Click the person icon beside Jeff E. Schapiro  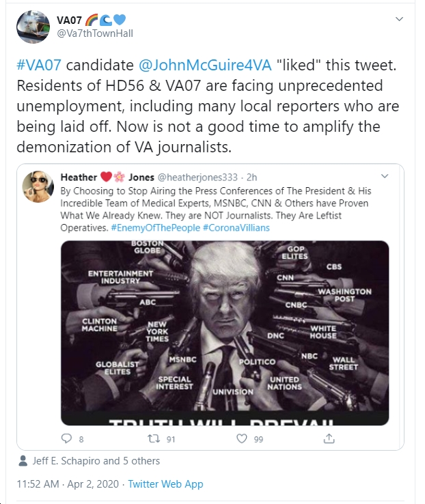[x=23, y=460]
